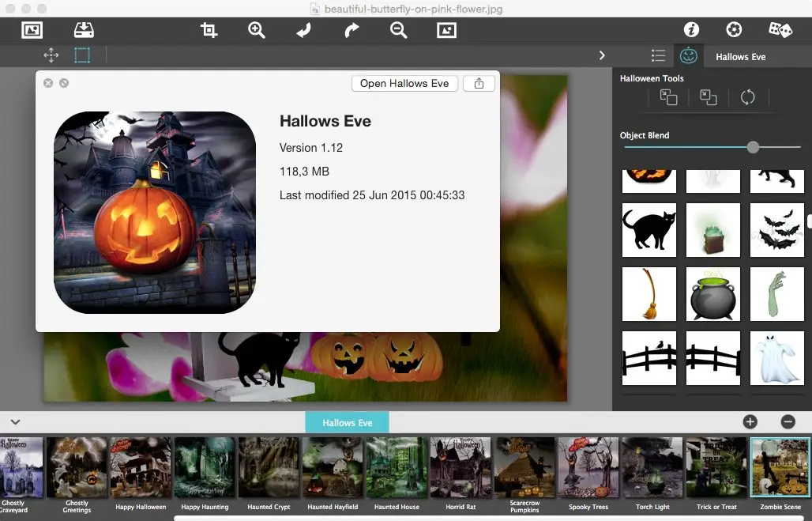Close the Hallows Eve info popup
Image resolution: width=812 pixels, height=521 pixels.
(48, 83)
